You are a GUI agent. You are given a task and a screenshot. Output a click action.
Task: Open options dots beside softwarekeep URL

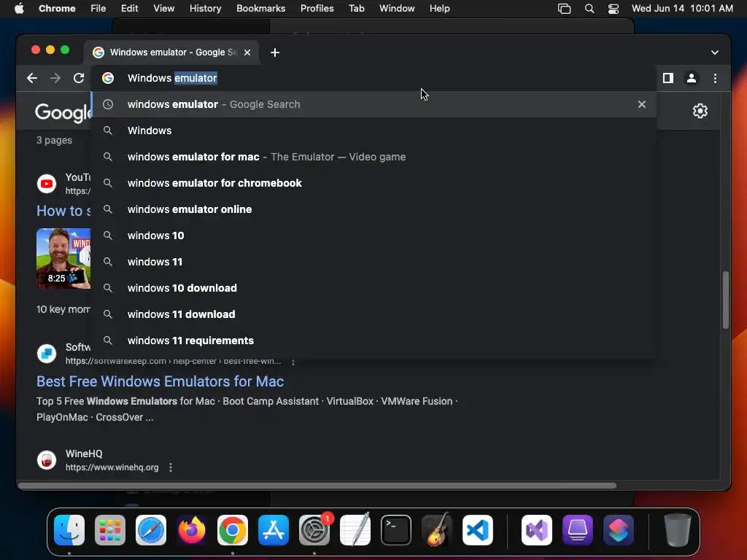coord(293,362)
